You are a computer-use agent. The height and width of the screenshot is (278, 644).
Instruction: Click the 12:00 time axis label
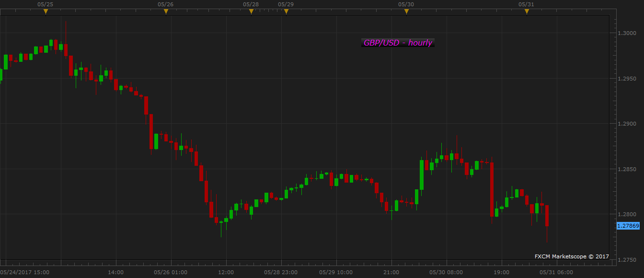coord(226,272)
